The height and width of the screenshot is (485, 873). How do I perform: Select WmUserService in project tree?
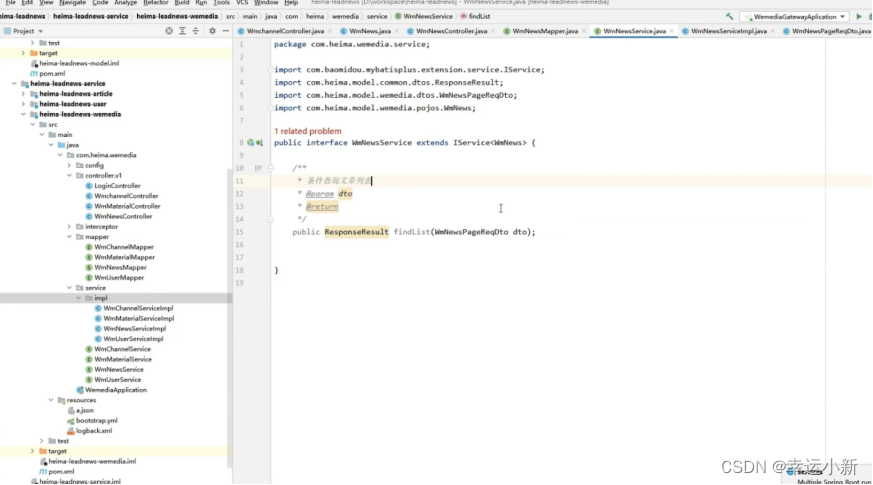tap(117, 380)
